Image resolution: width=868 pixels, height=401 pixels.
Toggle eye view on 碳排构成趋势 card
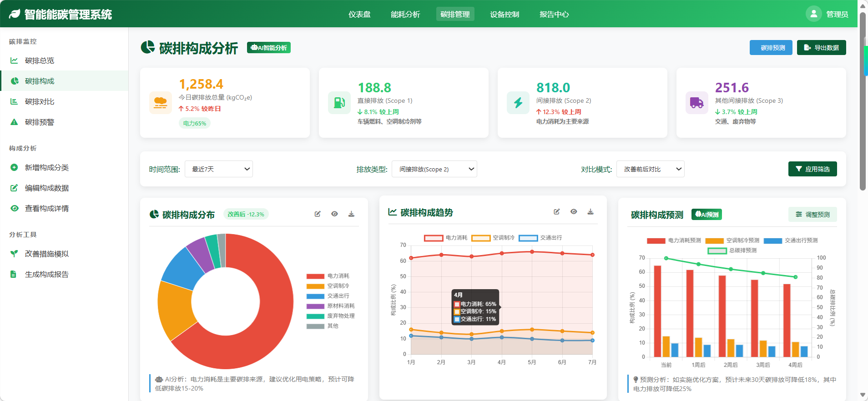573,212
